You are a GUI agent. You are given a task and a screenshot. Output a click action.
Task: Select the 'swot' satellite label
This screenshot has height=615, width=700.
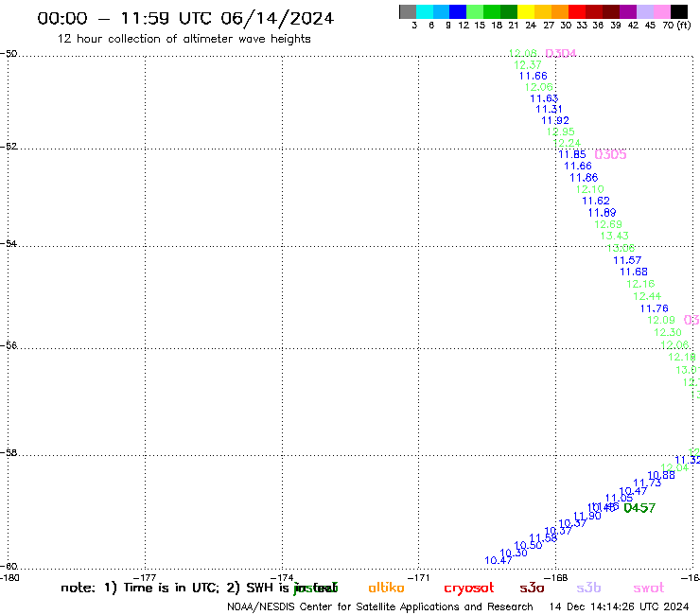649,589
